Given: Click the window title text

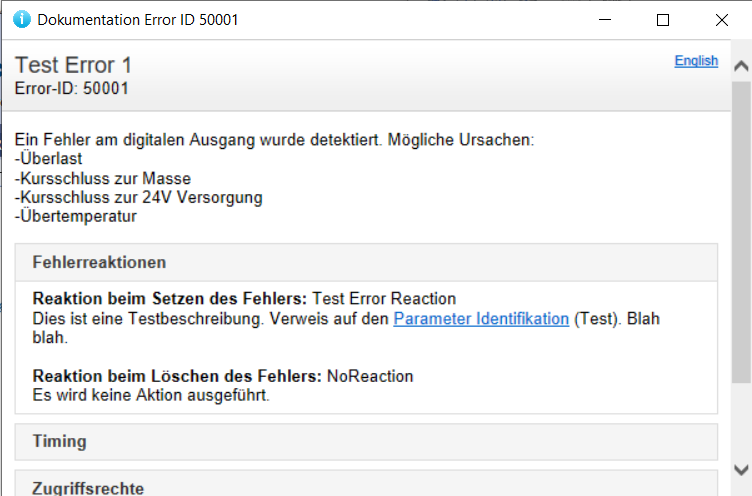Looking at the screenshot, I should pos(138,20).
